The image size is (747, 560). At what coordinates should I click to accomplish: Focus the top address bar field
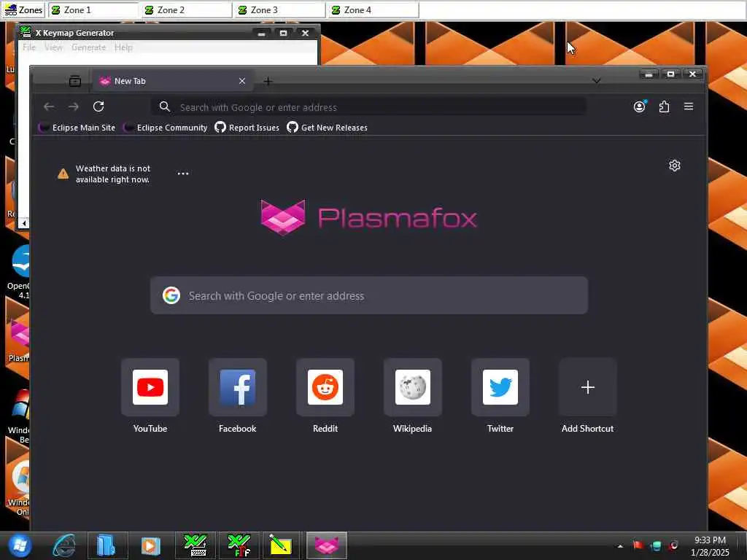pyautogui.click(x=369, y=107)
